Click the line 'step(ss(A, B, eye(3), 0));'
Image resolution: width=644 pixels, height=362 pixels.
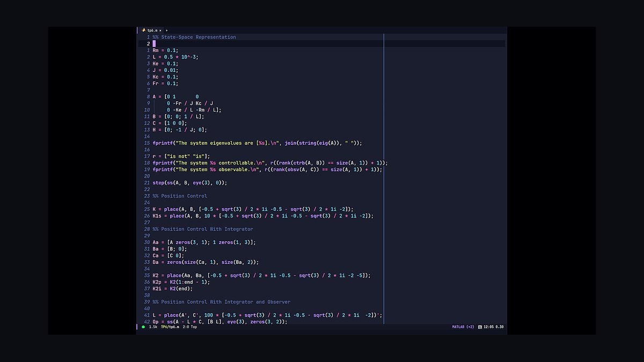190,182
